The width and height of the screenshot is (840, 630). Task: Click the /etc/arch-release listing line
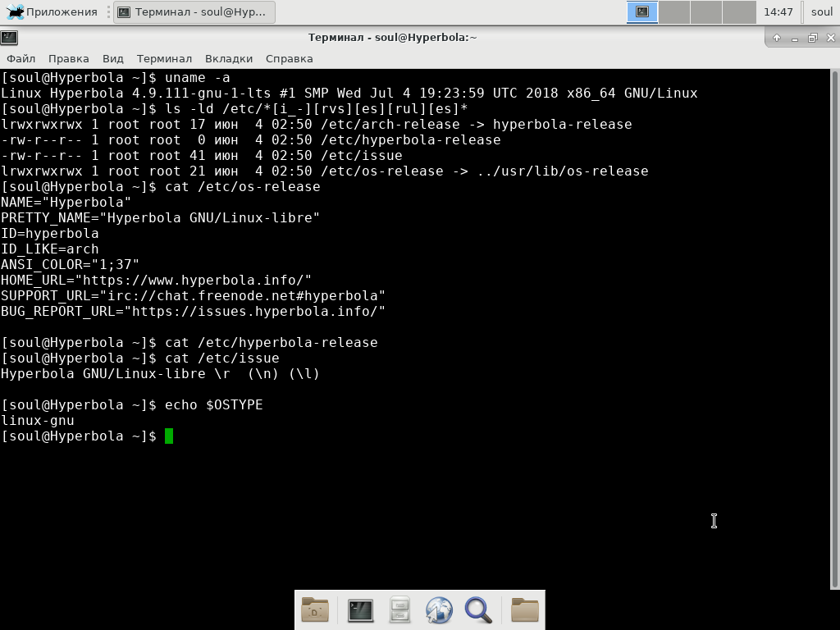coord(317,125)
